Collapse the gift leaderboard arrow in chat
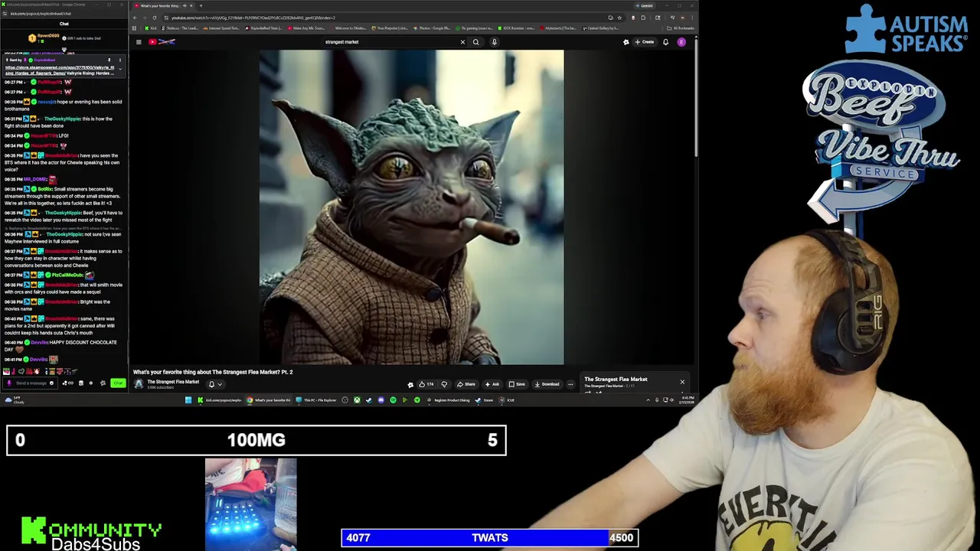 pos(64,51)
